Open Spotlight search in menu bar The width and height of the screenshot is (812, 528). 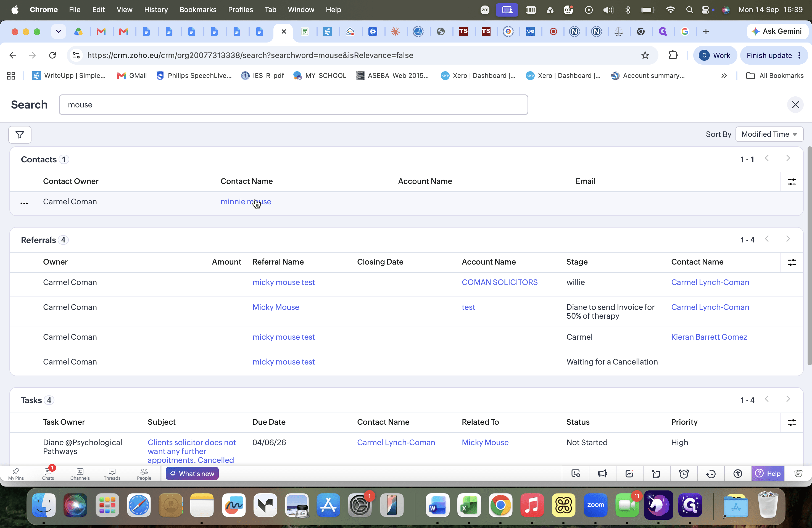689,10
